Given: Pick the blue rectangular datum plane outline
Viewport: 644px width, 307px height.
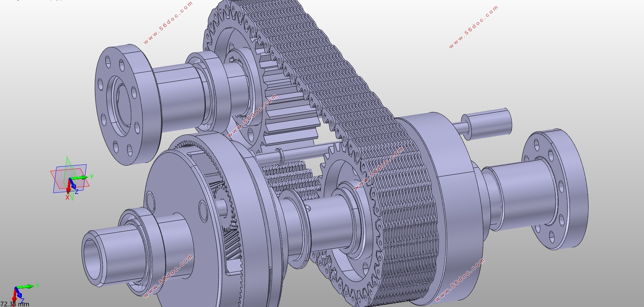Looking at the screenshot, I should coord(70,179).
